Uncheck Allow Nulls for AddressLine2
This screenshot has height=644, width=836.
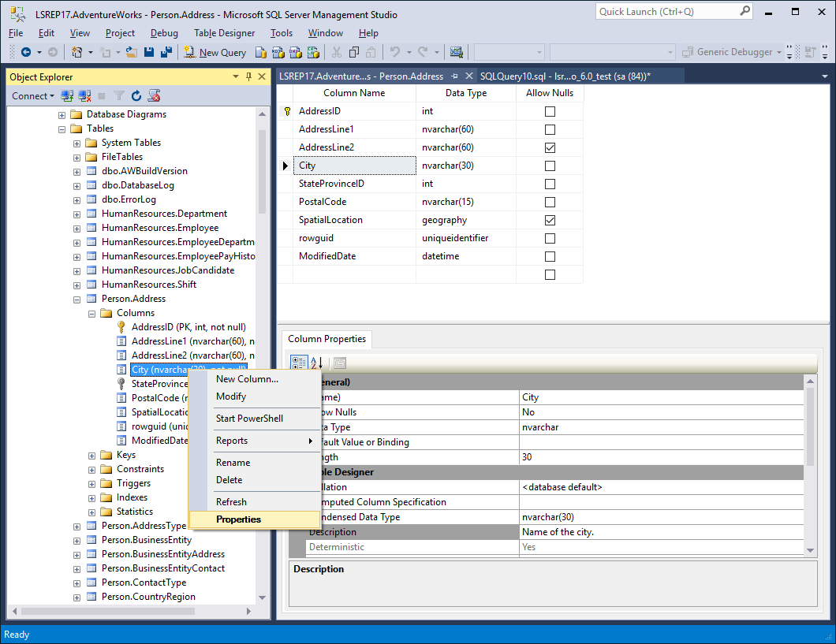click(x=550, y=147)
